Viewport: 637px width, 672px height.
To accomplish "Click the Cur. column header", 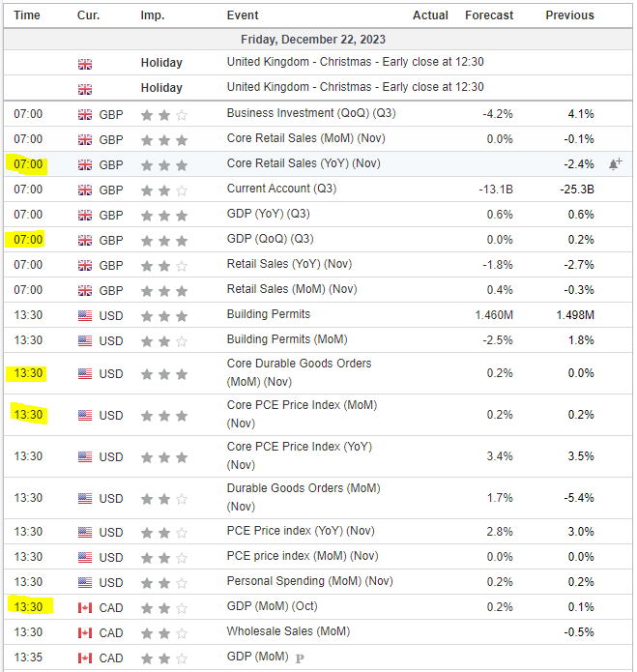I will coord(89,15).
